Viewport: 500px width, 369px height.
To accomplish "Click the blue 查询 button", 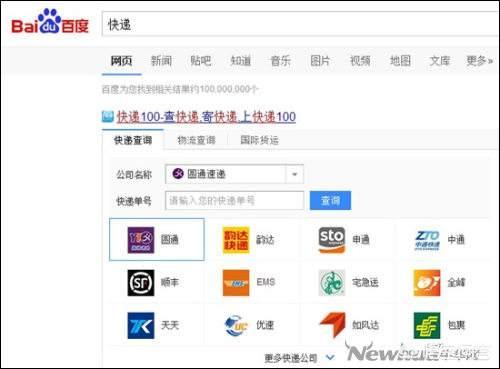I will [x=330, y=200].
